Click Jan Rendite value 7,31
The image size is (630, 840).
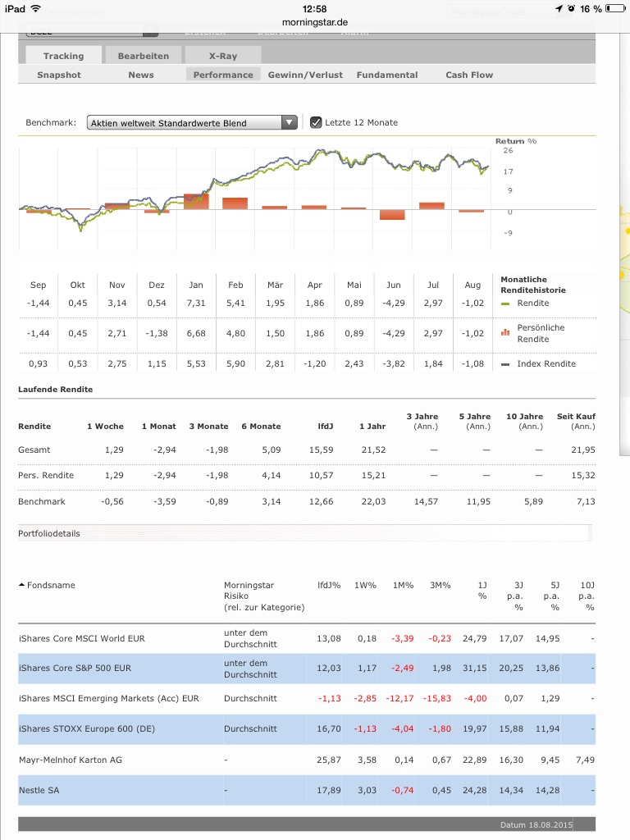196,304
